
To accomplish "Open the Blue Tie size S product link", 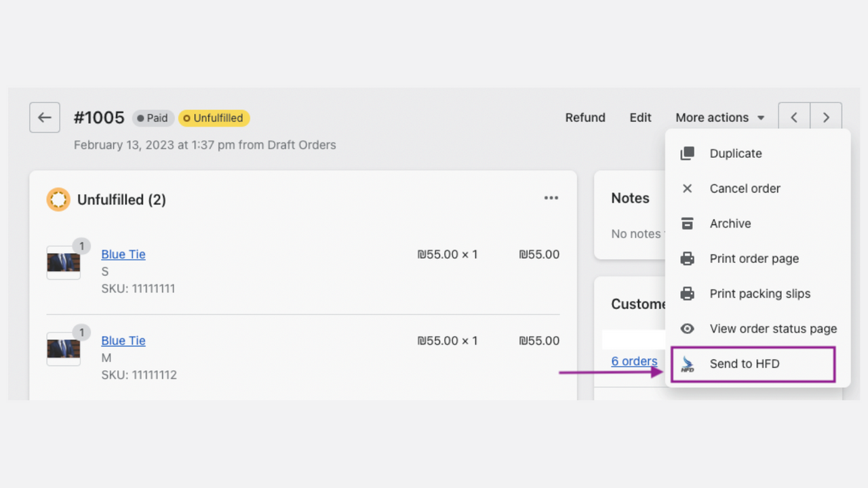I will 123,254.
